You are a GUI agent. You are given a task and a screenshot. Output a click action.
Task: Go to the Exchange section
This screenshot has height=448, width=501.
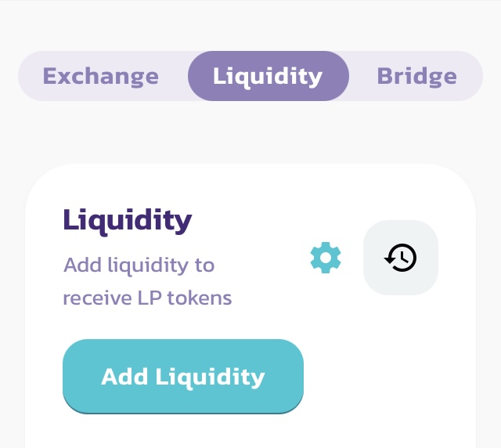[x=101, y=76]
